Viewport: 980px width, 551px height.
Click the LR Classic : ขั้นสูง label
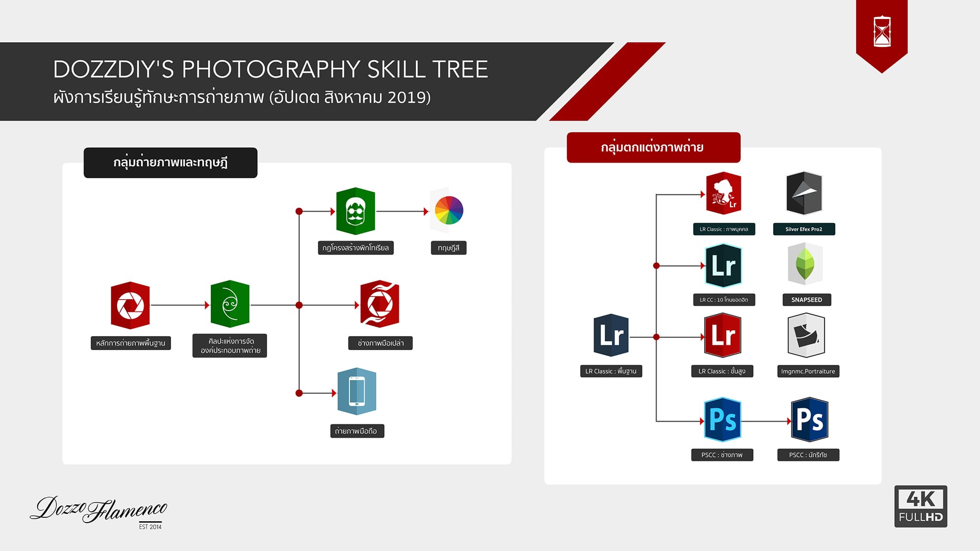point(722,371)
